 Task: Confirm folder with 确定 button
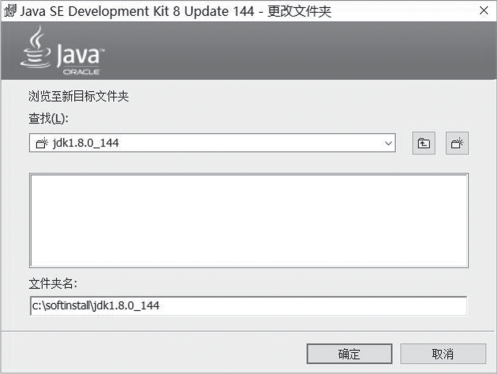(349, 354)
